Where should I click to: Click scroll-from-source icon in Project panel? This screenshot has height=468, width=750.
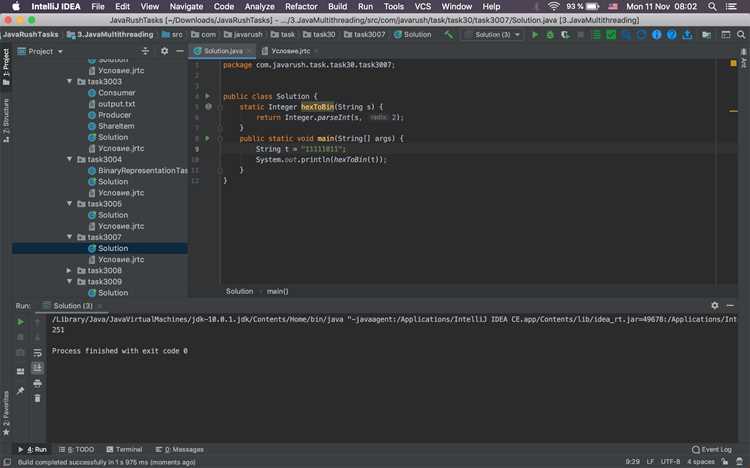point(145,51)
